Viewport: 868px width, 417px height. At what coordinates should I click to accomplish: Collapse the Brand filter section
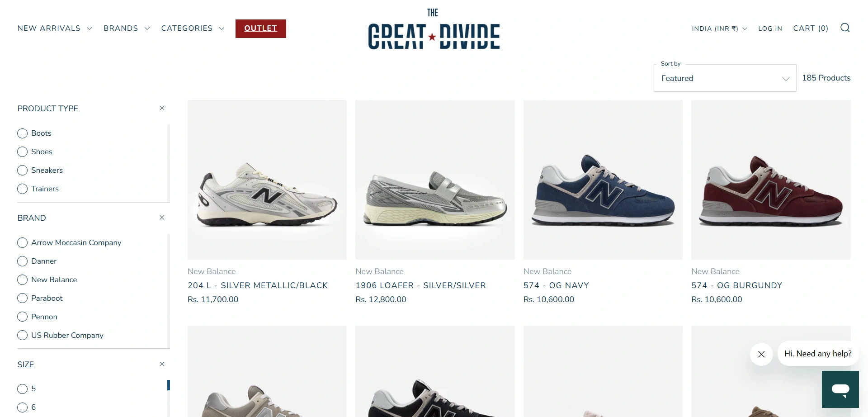[162, 218]
